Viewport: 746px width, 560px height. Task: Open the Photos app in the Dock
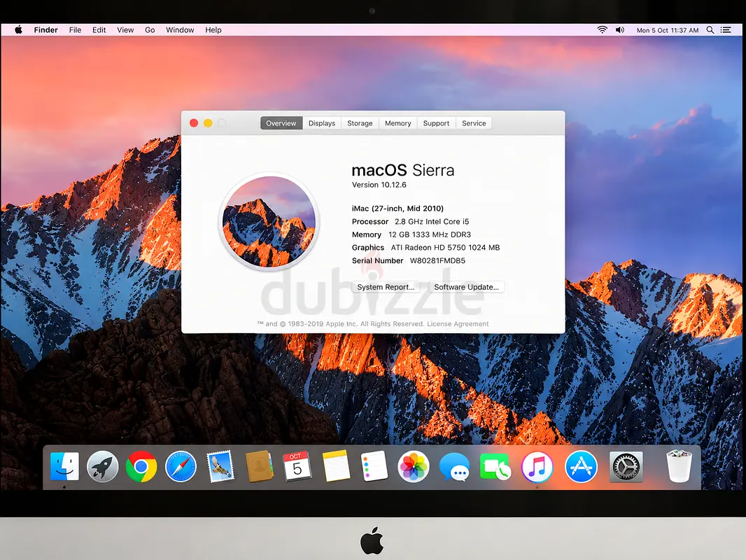click(414, 466)
